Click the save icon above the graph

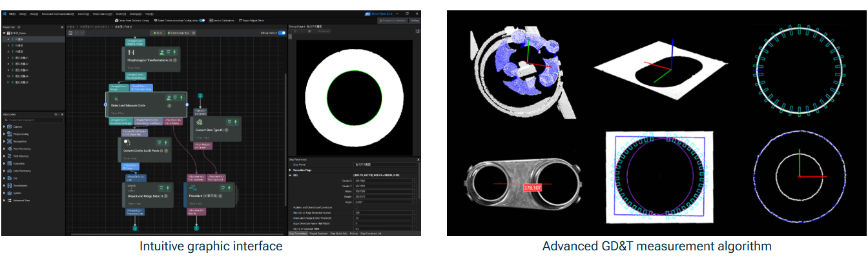[x=70, y=32]
